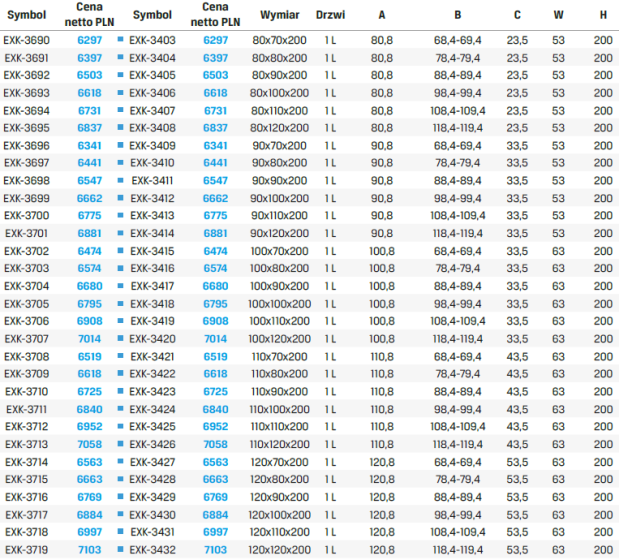Click dimension 80x70x200
This screenshot has height=560, width=619.
pos(279,40)
